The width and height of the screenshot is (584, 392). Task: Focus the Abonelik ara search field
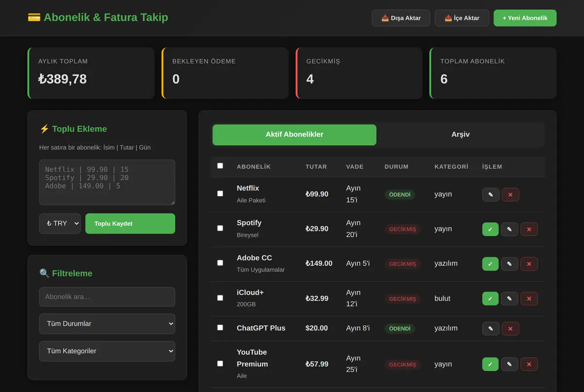click(107, 297)
